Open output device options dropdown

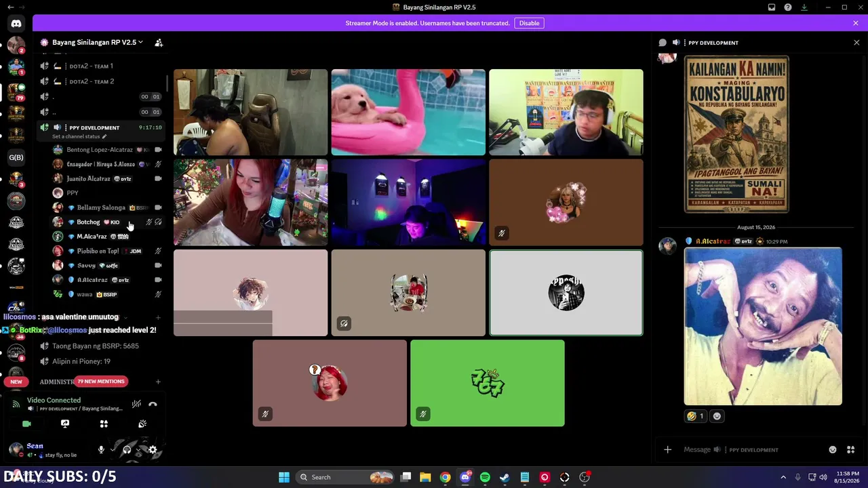coord(138,449)
